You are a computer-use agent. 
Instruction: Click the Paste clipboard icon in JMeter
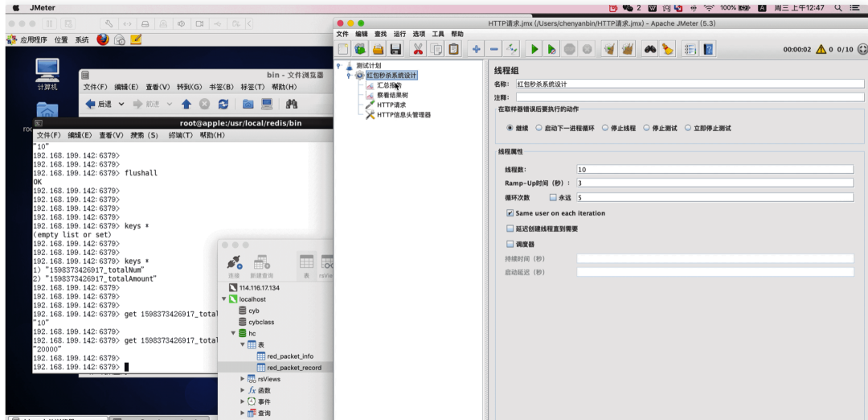point(454,49)
